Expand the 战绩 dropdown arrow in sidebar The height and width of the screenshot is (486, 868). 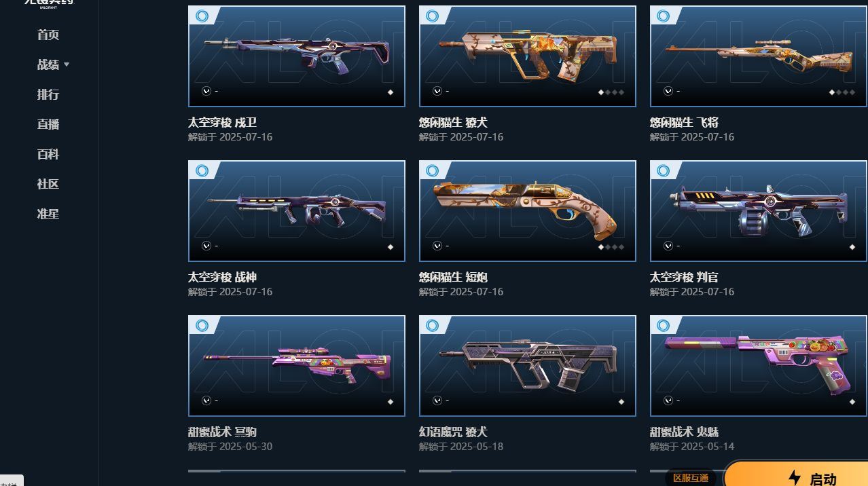point(67,64)
